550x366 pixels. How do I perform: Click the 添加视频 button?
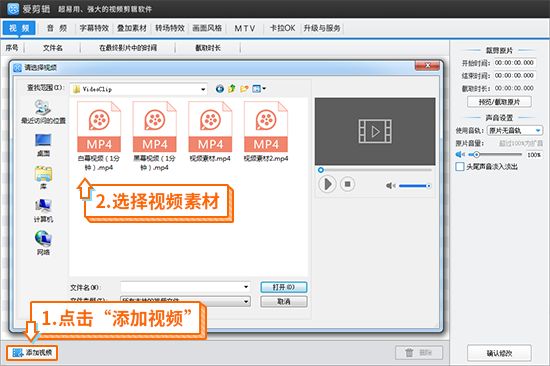(x=32, y=352)
